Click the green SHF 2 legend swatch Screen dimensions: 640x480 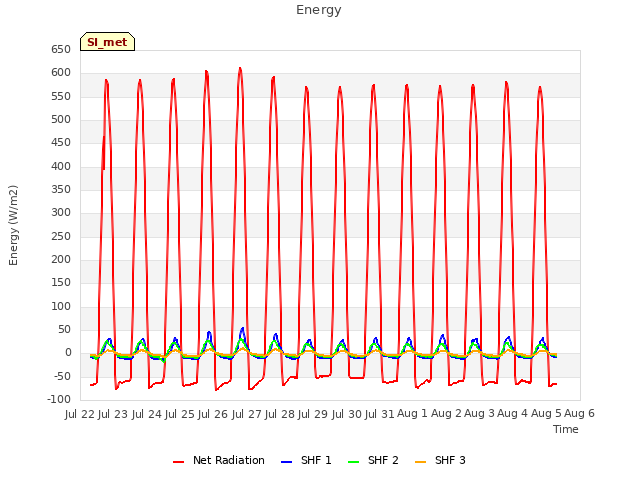[353, 462]
